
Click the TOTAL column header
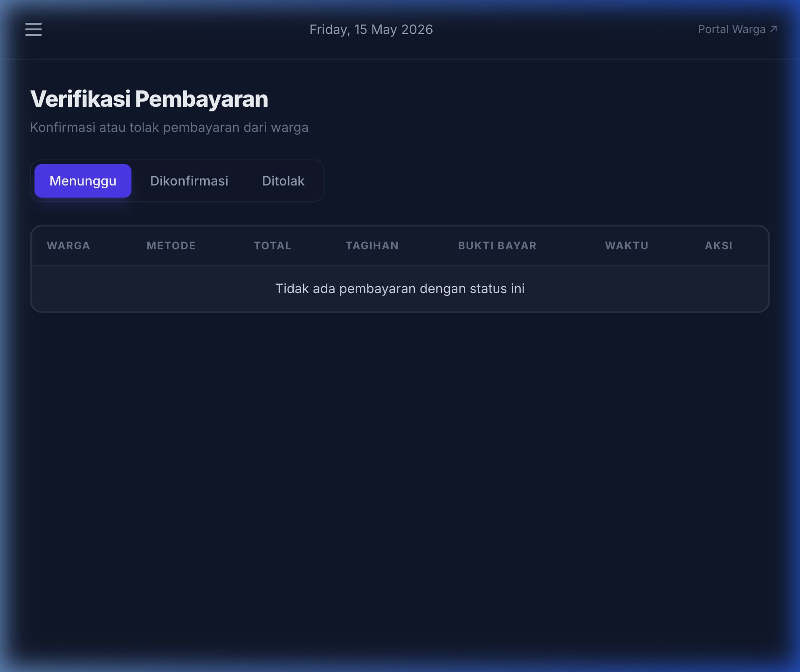coord(273,246)
